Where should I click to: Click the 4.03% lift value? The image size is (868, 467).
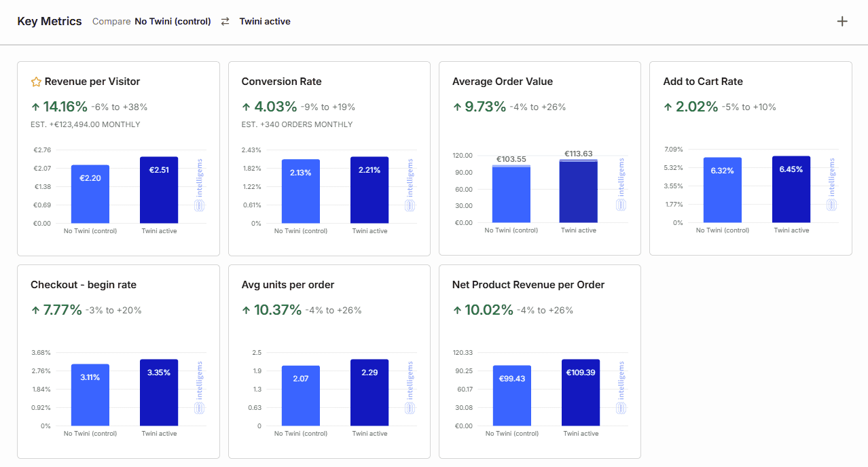(276, 107)
